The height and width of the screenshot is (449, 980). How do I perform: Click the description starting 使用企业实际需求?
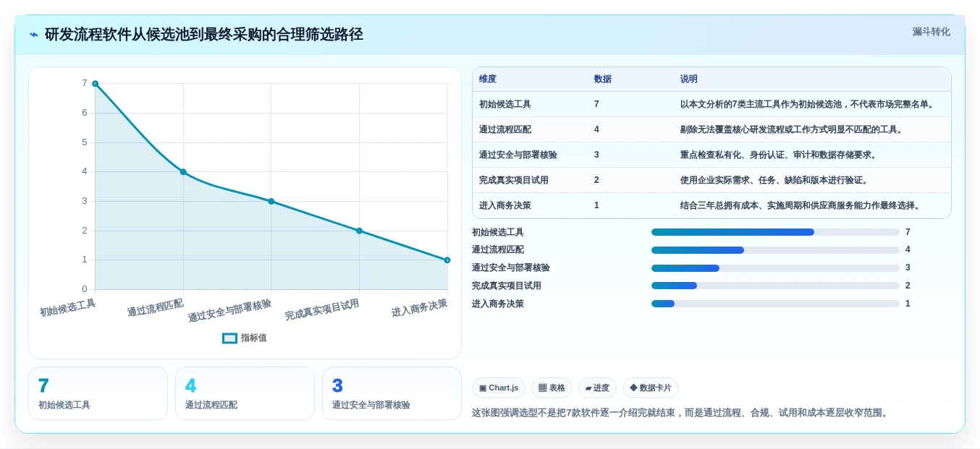point(774,180)
